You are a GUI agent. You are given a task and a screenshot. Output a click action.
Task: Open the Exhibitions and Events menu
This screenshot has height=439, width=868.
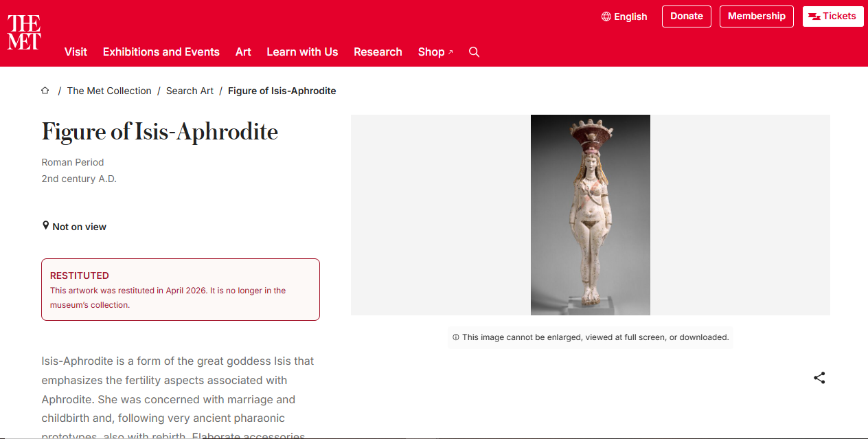pos(161,52)
